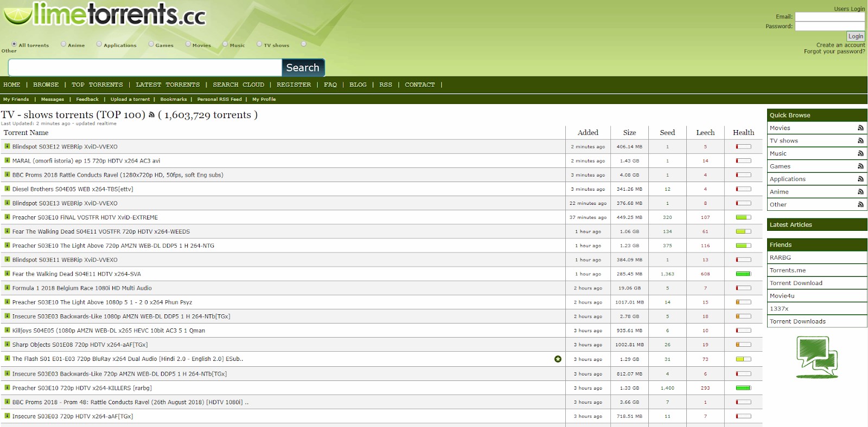868x427 pixels.
Task: Click download icon for Diesel Brothers S04E05
Action: pos(7,189)
